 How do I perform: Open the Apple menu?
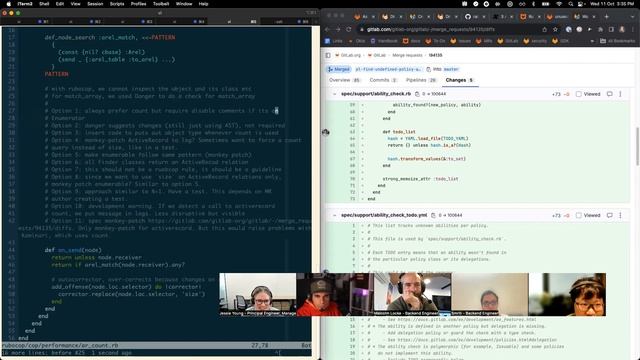[x=8, y=4]
